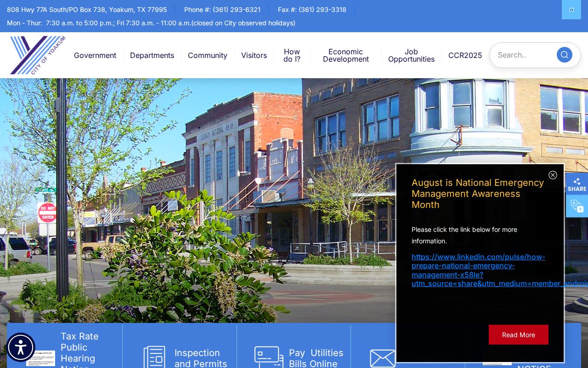
Task: Open the Community menu
Action: coord(208,55)
